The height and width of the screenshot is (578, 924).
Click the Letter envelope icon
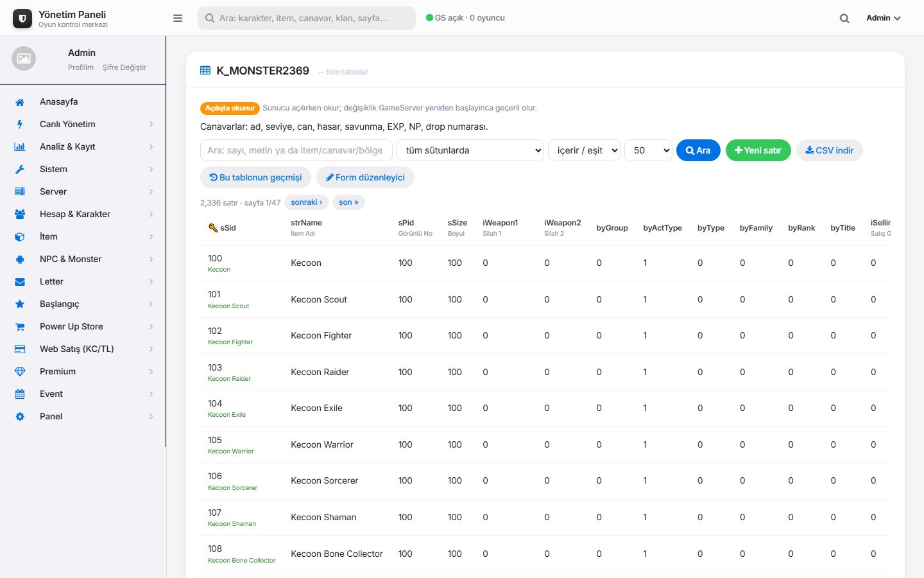[x=20, y=282]
